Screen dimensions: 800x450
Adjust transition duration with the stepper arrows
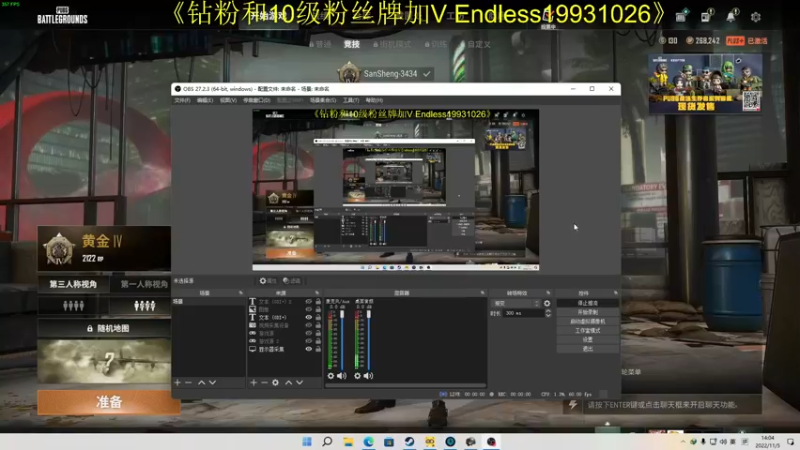tap(548, 313)
